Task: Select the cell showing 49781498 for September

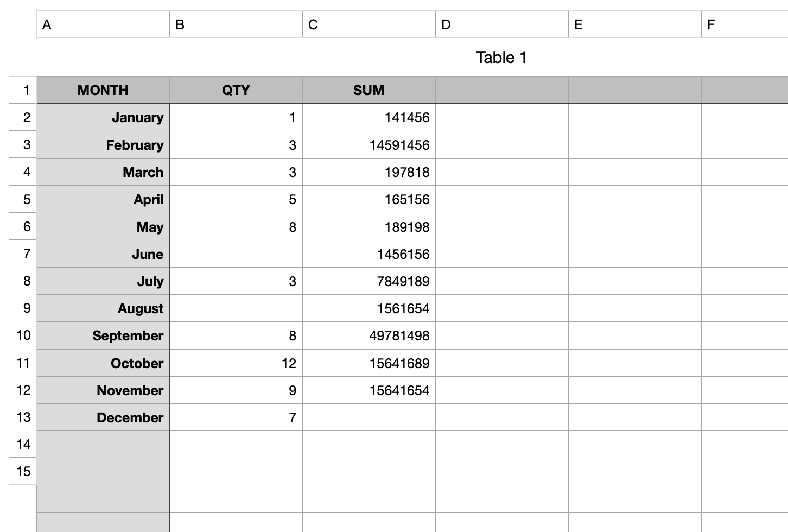Action: pyautogui.click(x=369, y=335)
